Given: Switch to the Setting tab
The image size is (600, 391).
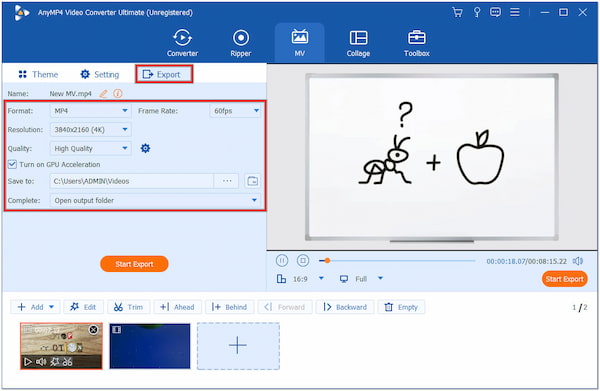Looking at the screenshot, I should (100, 74).
